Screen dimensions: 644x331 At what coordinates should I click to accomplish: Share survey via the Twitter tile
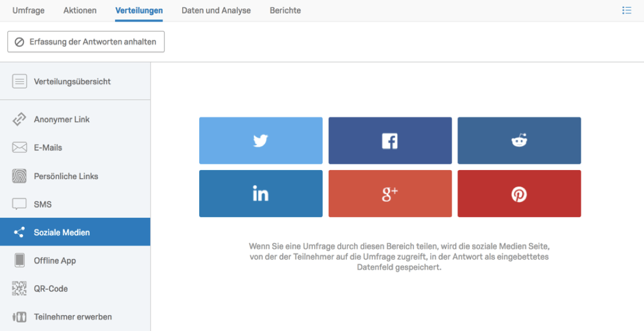click(261, 140)
